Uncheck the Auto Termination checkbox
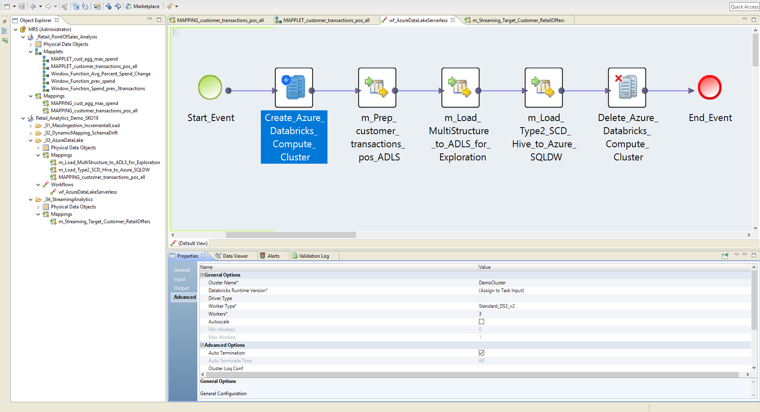760x412 pixels. [x=481, y=353]
